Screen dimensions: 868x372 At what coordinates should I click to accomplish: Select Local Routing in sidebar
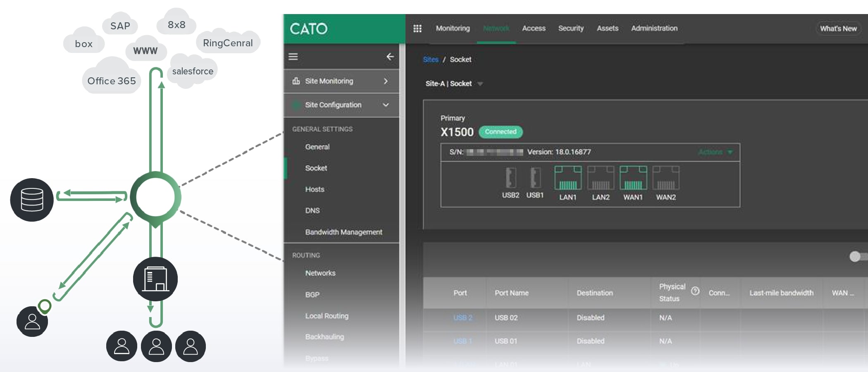[327, 316]
